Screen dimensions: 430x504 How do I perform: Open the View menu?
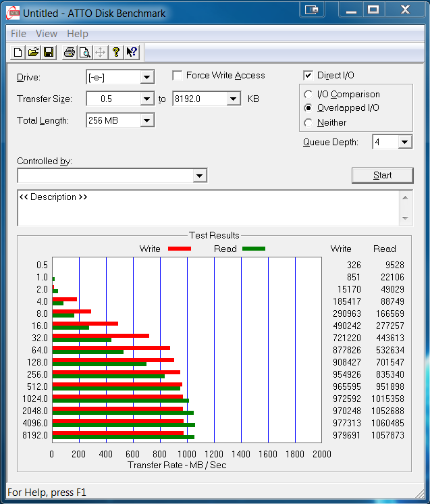[x=47, y=34]
